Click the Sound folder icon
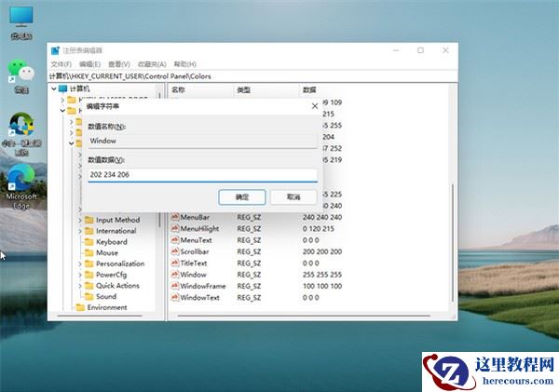Viewport: 559px width, 392px height. 89,296
